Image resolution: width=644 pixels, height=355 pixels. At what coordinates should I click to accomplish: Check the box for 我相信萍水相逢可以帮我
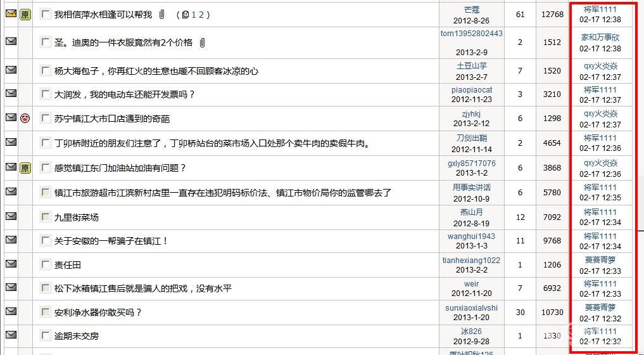[45, 15]
